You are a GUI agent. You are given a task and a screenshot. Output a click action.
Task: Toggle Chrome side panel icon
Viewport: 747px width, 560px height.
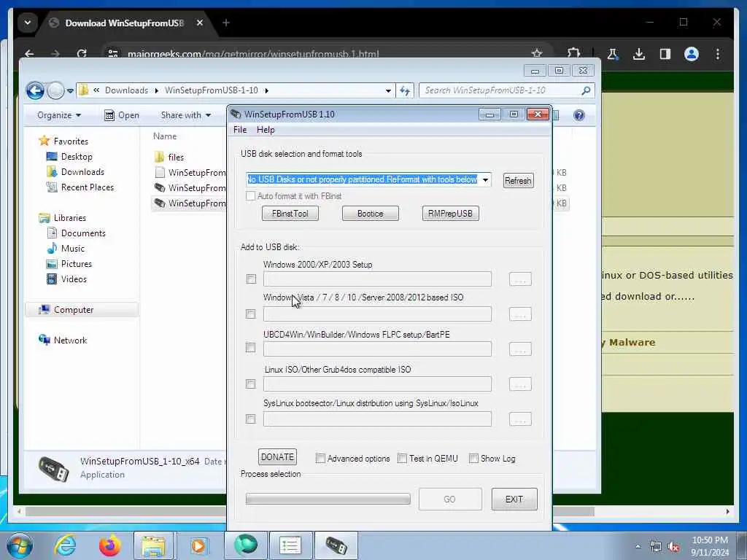pyautogui.click(x=665, y=54)
